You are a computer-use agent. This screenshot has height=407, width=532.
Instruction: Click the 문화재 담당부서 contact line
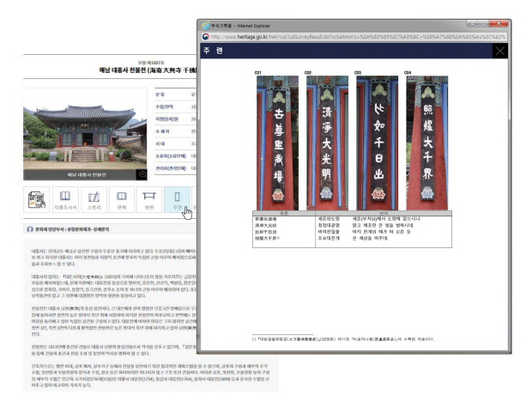click(x=72, y=229)
